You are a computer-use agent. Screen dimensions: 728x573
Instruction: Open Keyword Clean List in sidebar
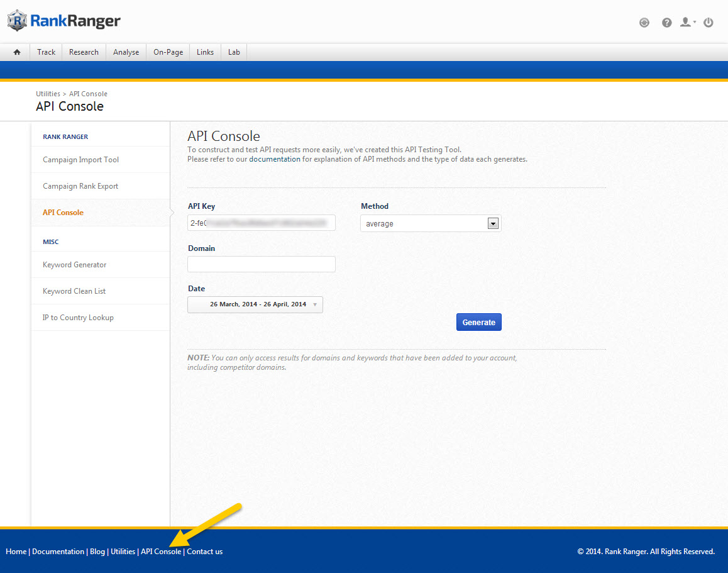click(x=101, y=291)
